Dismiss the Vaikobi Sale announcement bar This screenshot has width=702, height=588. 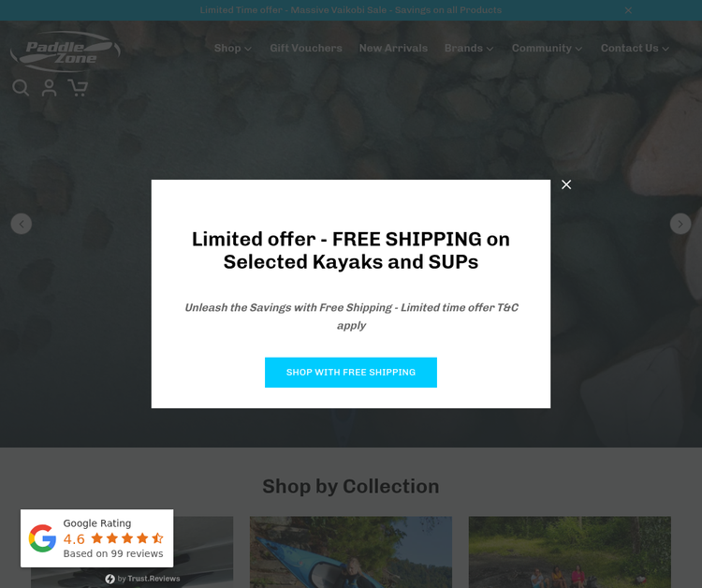[629, 10]
